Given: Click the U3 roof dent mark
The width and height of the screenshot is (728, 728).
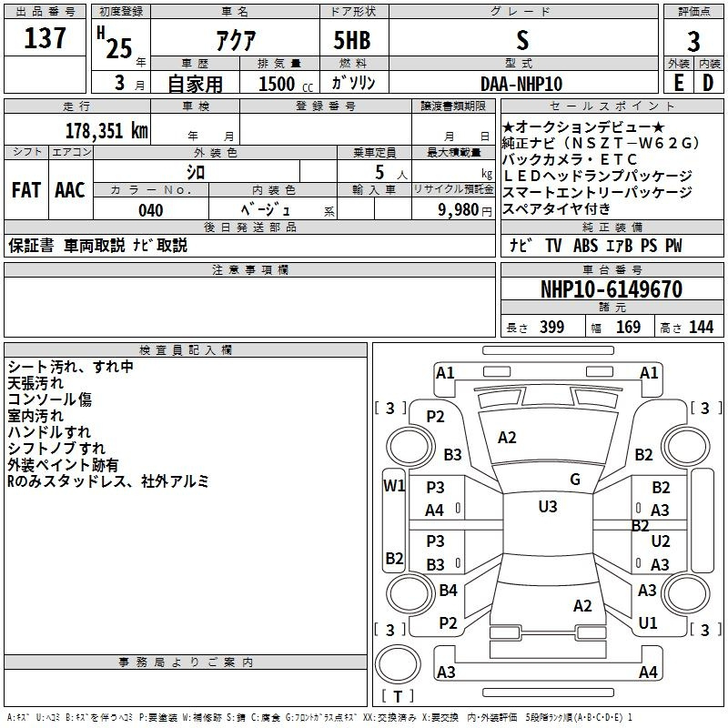Looking at the screenshot, I should 547,507.
